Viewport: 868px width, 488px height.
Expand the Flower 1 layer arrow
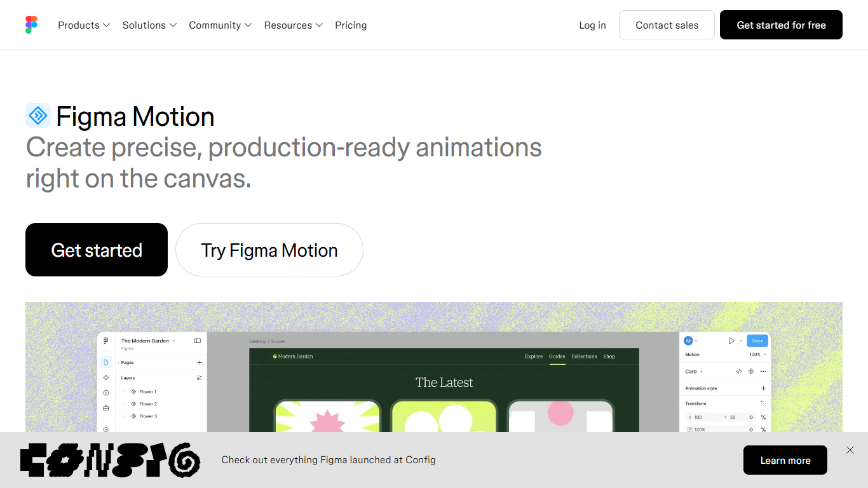coord(124,391)
